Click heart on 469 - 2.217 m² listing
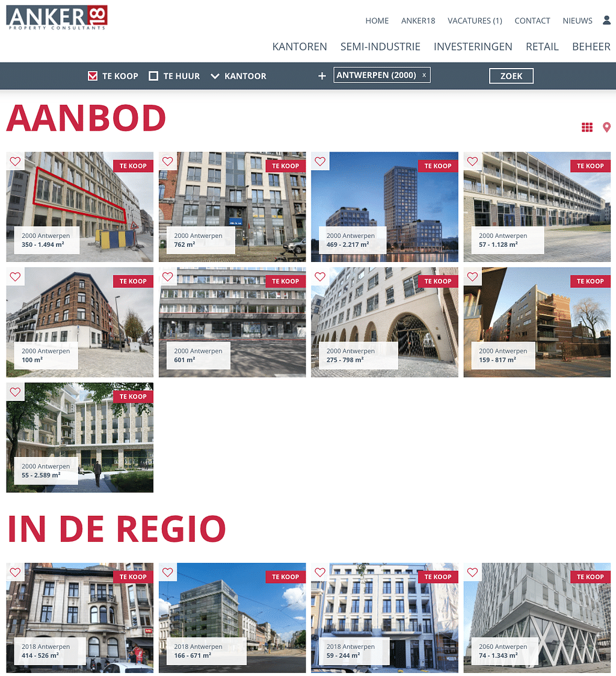Viewport: 616px width, 676px height. 320,161
